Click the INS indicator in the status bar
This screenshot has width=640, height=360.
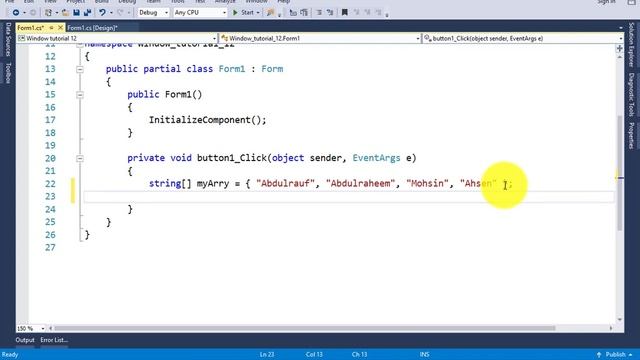(424, 354)
